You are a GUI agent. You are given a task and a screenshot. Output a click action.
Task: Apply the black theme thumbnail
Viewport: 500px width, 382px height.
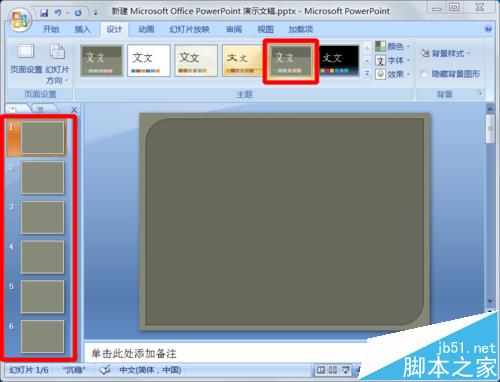(x=339, y=60)
